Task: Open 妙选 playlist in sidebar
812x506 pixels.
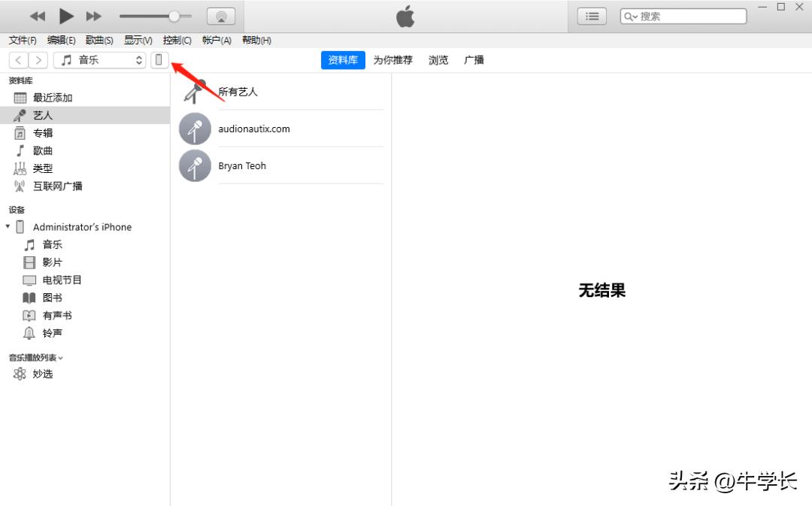Action: (43, 373)
